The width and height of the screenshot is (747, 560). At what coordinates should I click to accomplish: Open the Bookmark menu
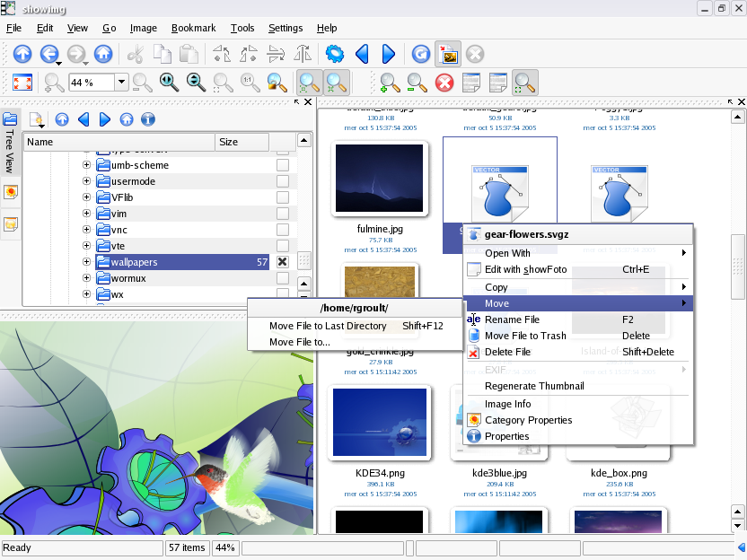pos(193,29)
